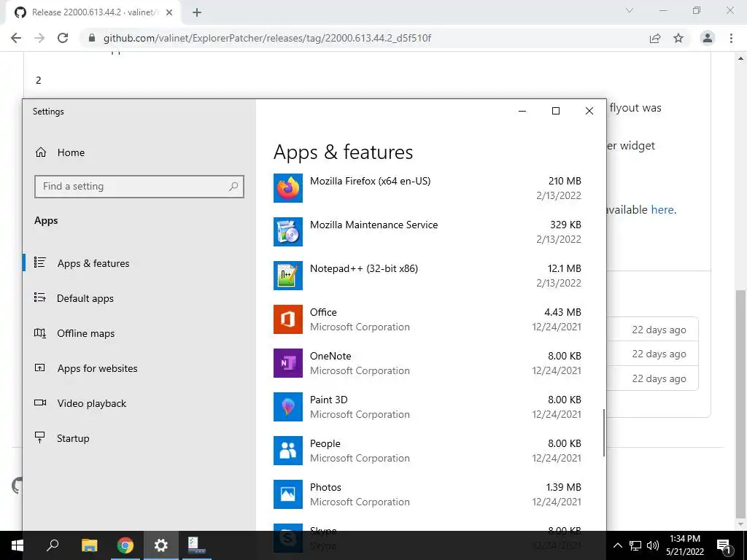Click the Video playback sidebar icon
This screenshot has height=560, width=747.
coord(40,402)
